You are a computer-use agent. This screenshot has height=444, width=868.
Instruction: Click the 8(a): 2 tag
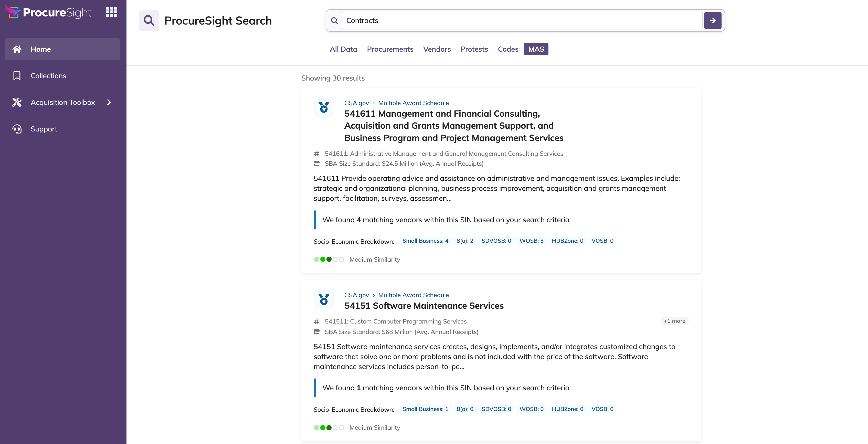click(465, 241)
